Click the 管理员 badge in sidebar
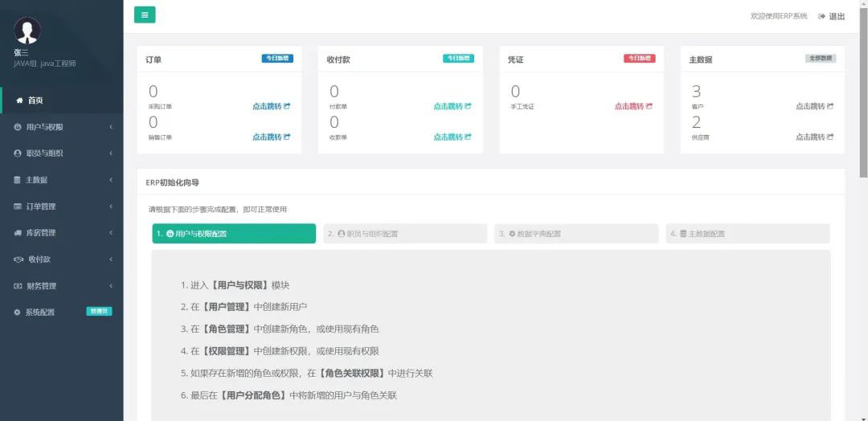This screenshot has width=868, height=421. click(x=99, y=312)
